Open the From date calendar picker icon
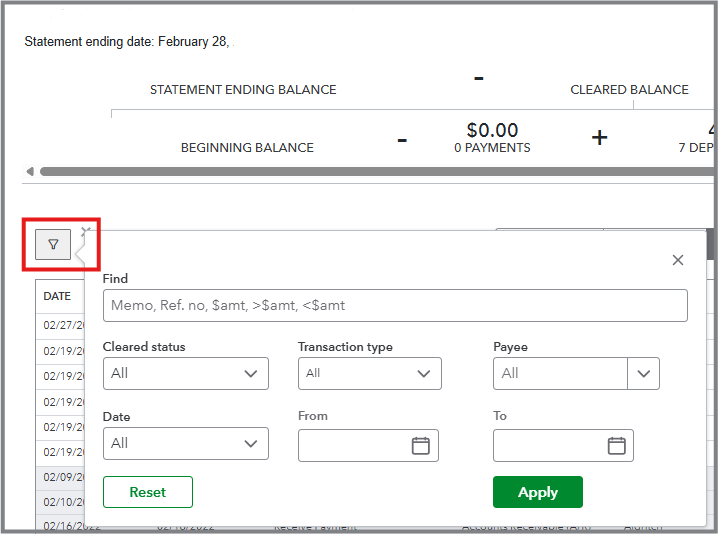 pos(420,446)
